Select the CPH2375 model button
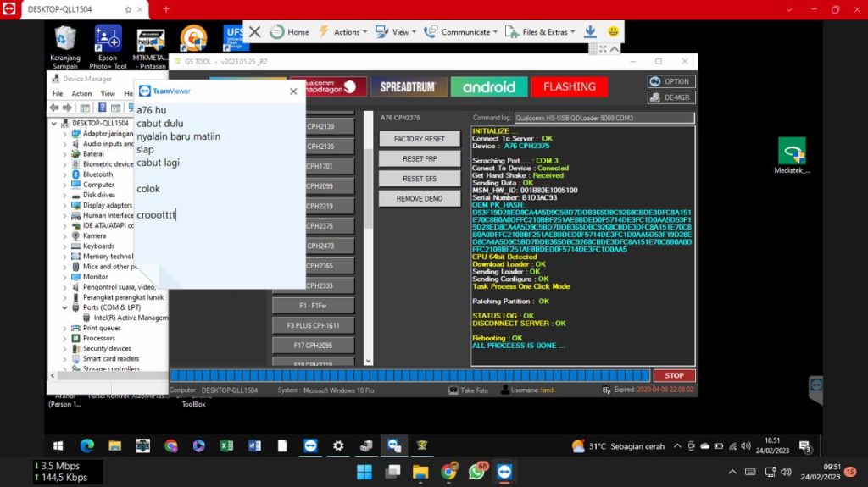The height and width of the screenshot is (487, 868). pos(330,226)
